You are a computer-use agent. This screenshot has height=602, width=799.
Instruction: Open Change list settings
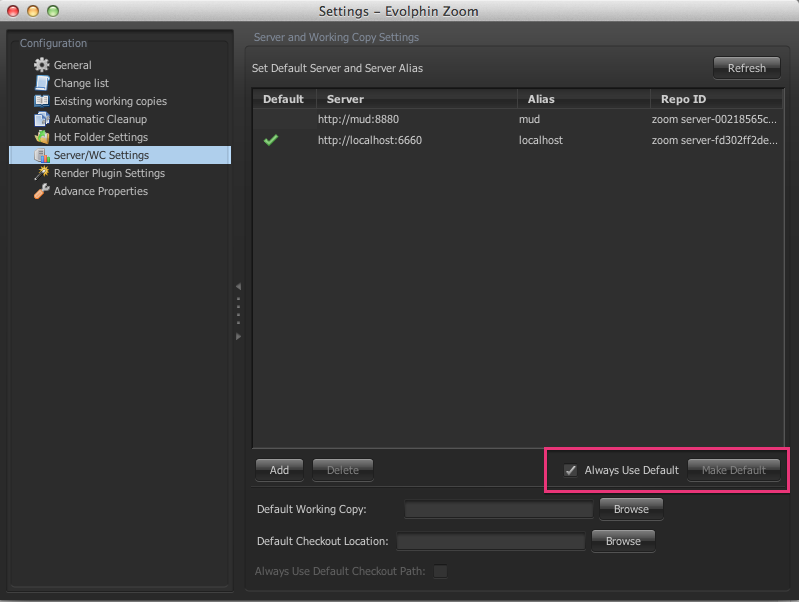[81, 83]
